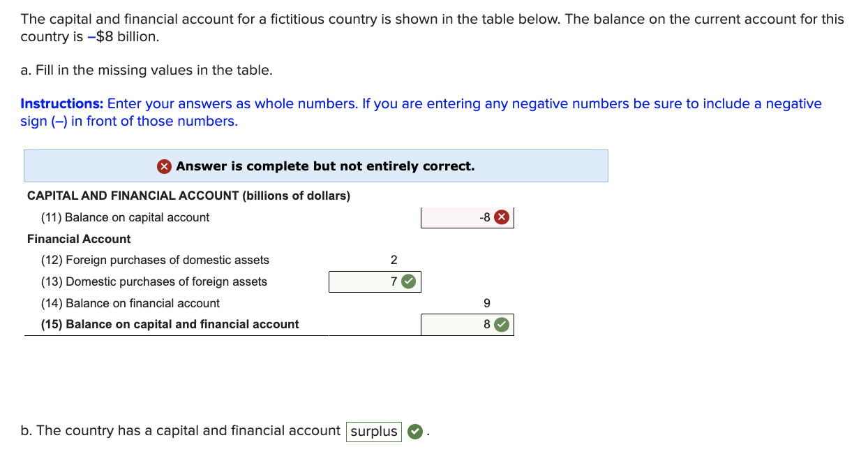Open the capital and financial account choice list
Viewport: 868px width, 461px height.
click(373, 431)
